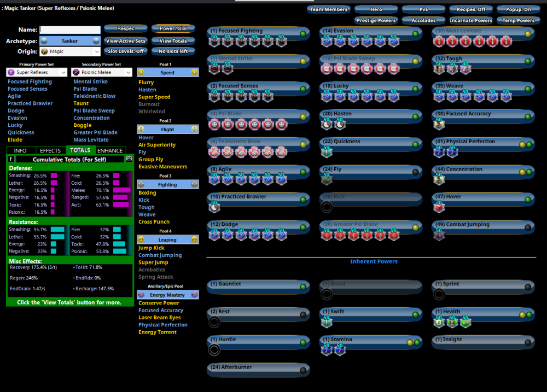
Task: Toggle the Tough power's green indicator
Action: pos(528,61)
